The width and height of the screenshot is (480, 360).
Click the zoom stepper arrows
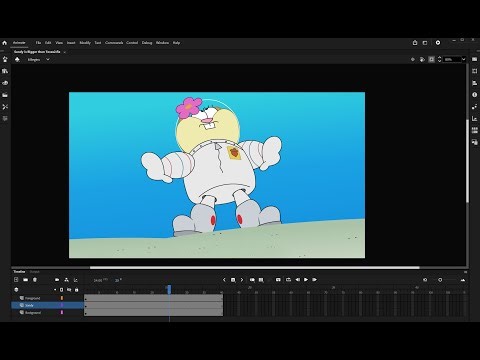pyautogui.click(x=439, y=59)
